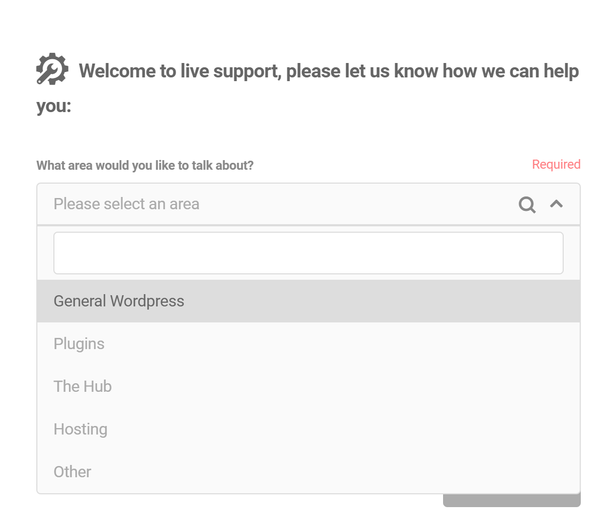Viewport: 600px width, 521px height.
Task: Click the gray button behind dropdown list
Action: [x=511, y=500]
